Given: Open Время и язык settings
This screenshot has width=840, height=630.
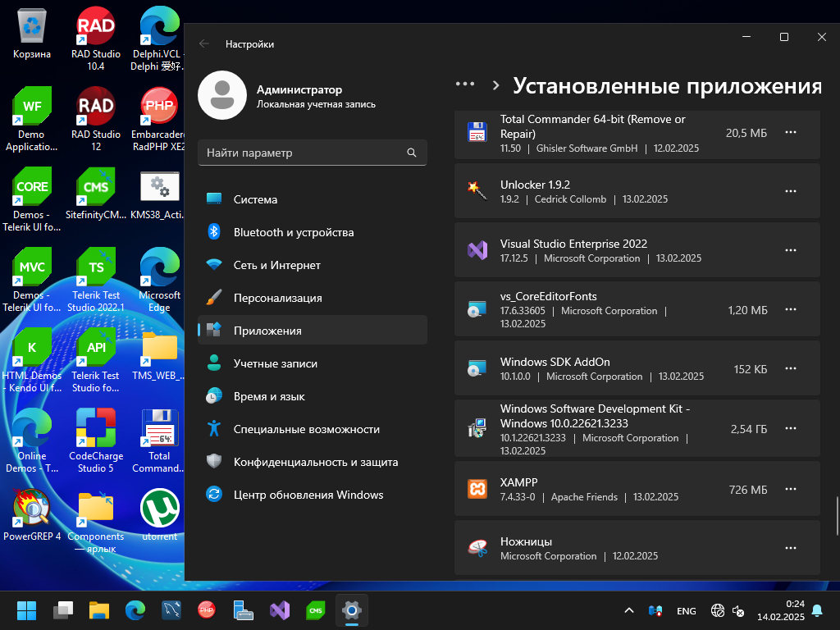Looking at the screenshot, I should [313, 396].
